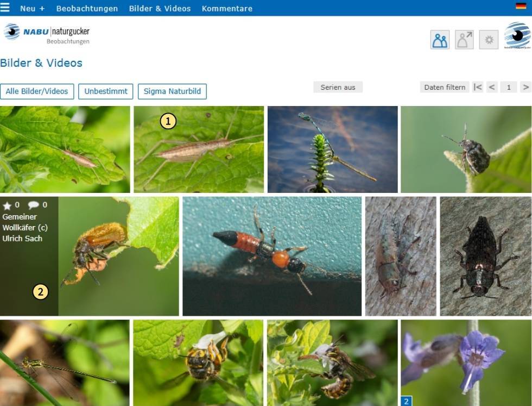Jump to first page button
532x406 pixels.
point(477,88)
